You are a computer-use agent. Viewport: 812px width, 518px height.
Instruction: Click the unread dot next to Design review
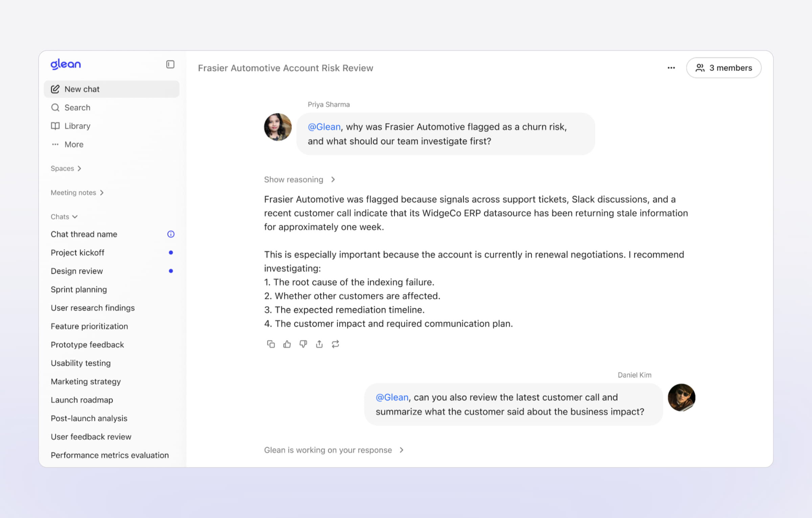tap(171, 271)
